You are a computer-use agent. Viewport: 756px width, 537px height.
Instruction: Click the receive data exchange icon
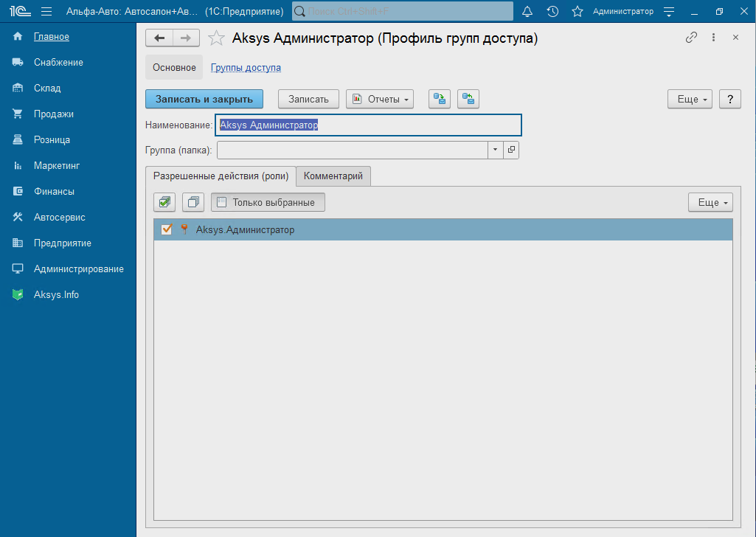click(x=468, y=99)
